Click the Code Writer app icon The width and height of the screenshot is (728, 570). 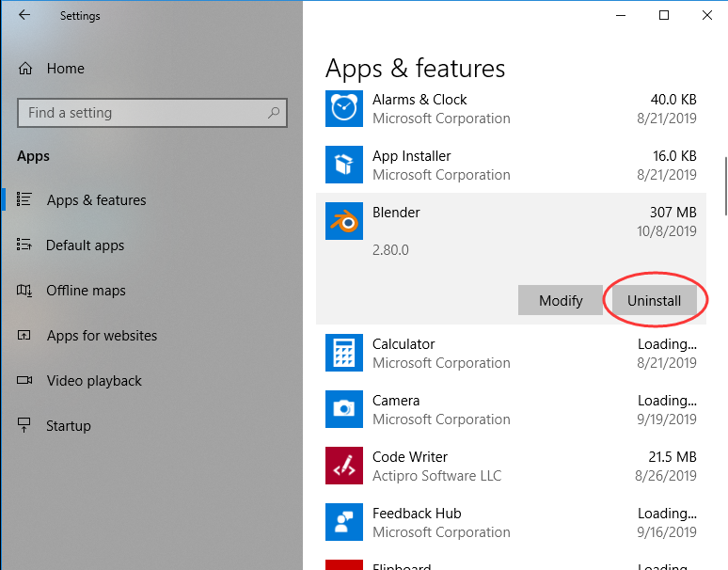coord(344,466)
